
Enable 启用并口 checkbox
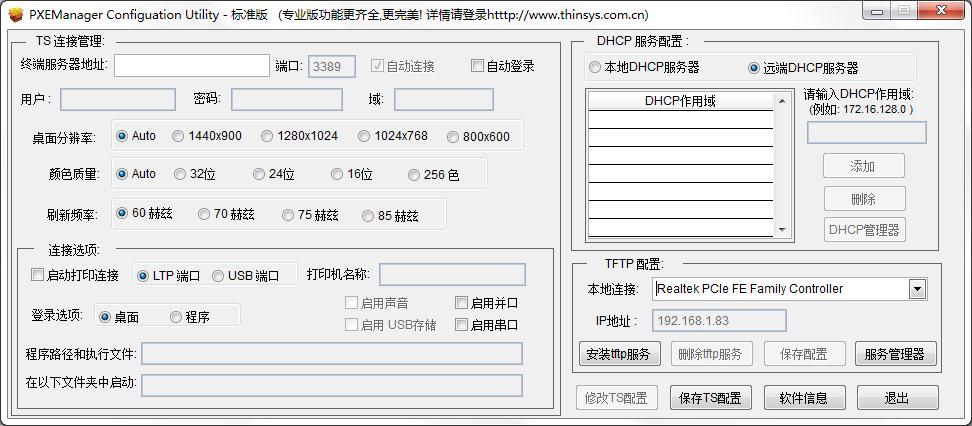click(461, 303)
